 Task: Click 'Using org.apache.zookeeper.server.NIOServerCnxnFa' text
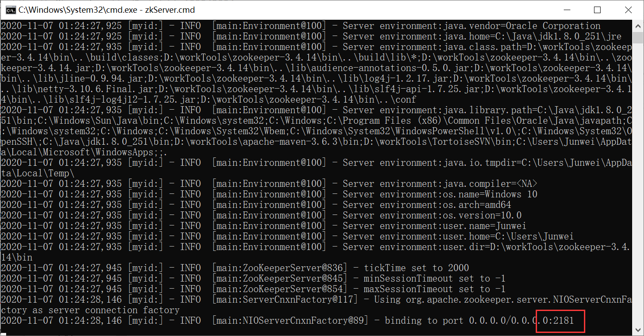tap(503, 300)
